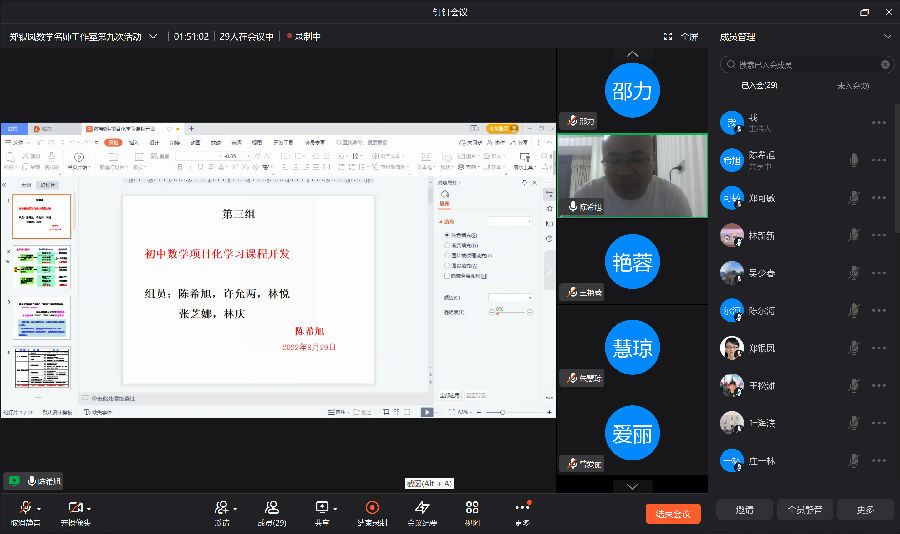This screenshot has height=534, width=900.
Task: Expand microphone options arrow beside mute button
Action: pos(39,507)
